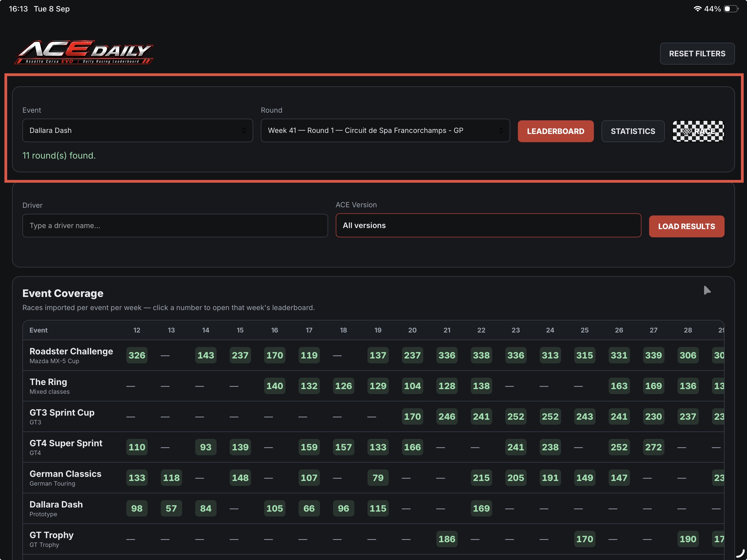Click the ACE Daily logo
This screenshot has width=747, height=560.
coord(84,52)
